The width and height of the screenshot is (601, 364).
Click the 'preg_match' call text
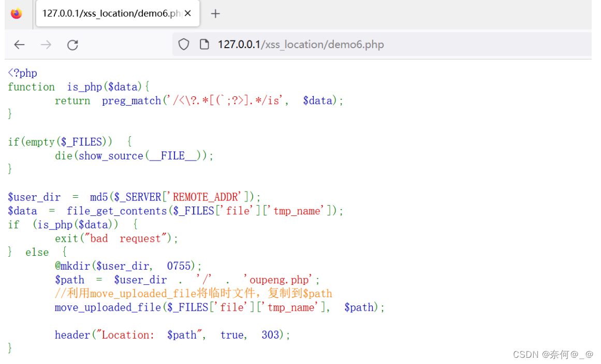click(131, 100)
